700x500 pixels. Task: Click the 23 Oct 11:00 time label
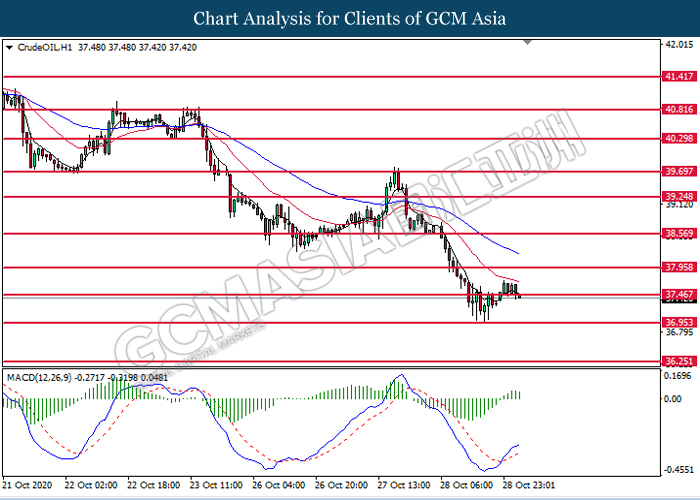click(216, 485)
